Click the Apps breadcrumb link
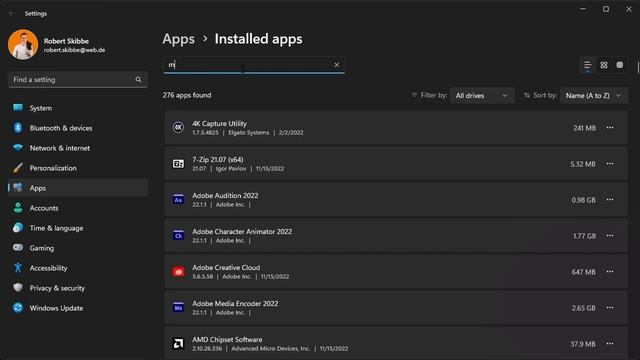 point(178,39)
